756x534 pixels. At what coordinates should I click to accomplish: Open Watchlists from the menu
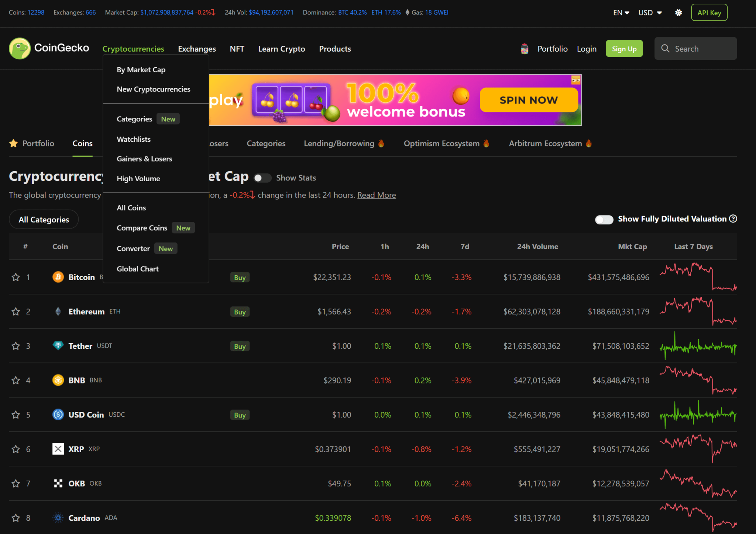pos(134,139)
